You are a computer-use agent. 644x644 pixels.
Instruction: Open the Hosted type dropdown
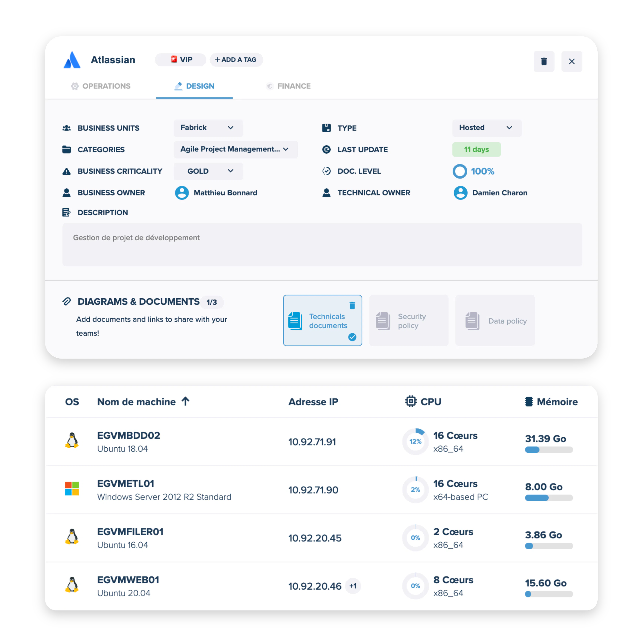coord(487,128)
